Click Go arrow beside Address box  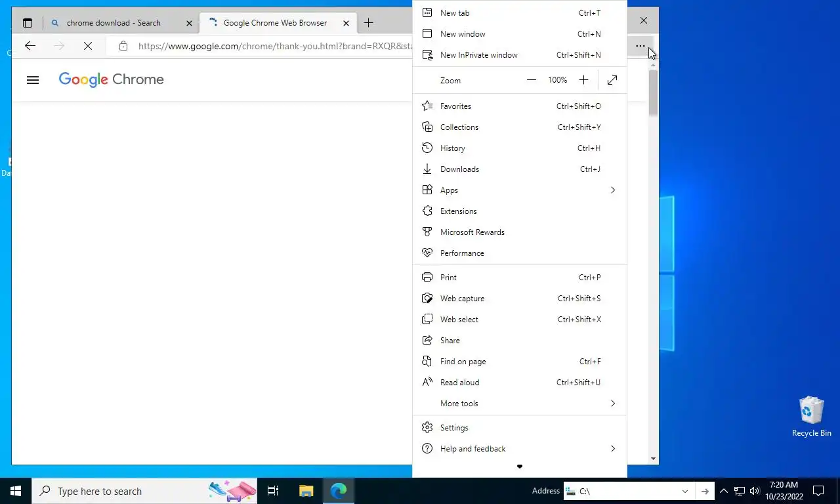(705, 491)
